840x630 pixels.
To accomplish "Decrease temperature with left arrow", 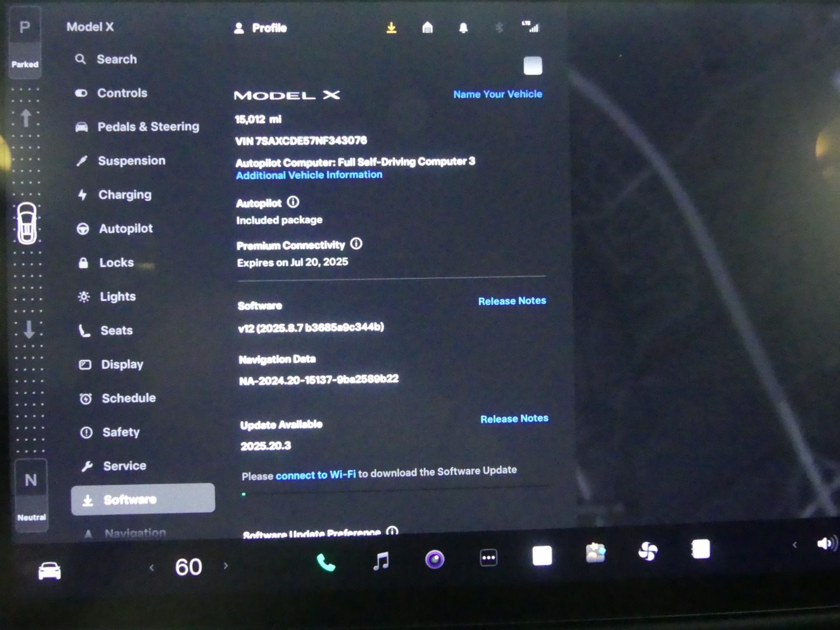I will 152,567.
